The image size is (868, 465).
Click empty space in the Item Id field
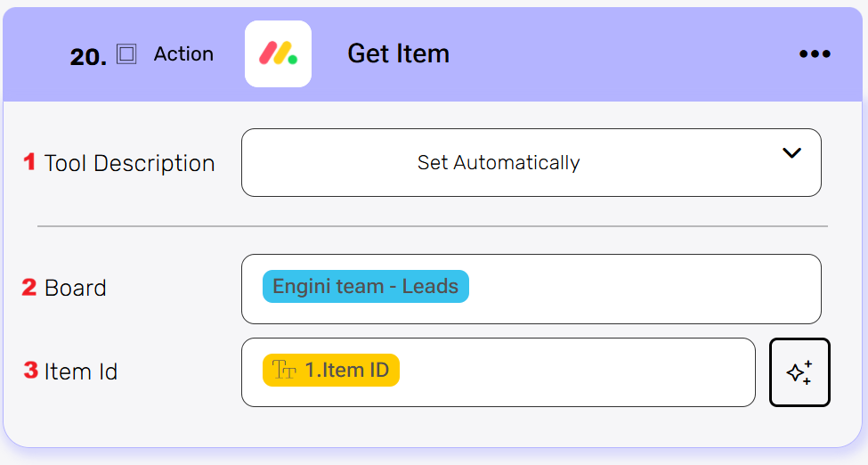[x=579, y=372]
